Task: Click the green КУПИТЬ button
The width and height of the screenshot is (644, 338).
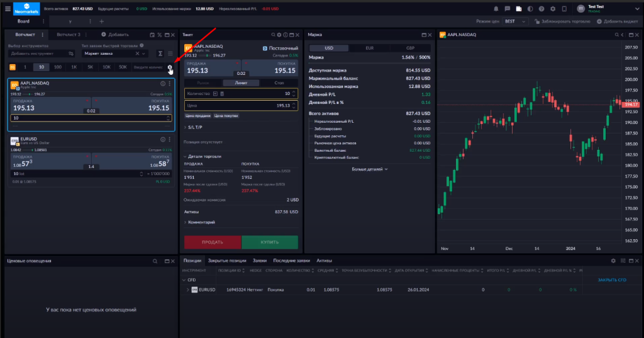Action: [x=270, y=242]
